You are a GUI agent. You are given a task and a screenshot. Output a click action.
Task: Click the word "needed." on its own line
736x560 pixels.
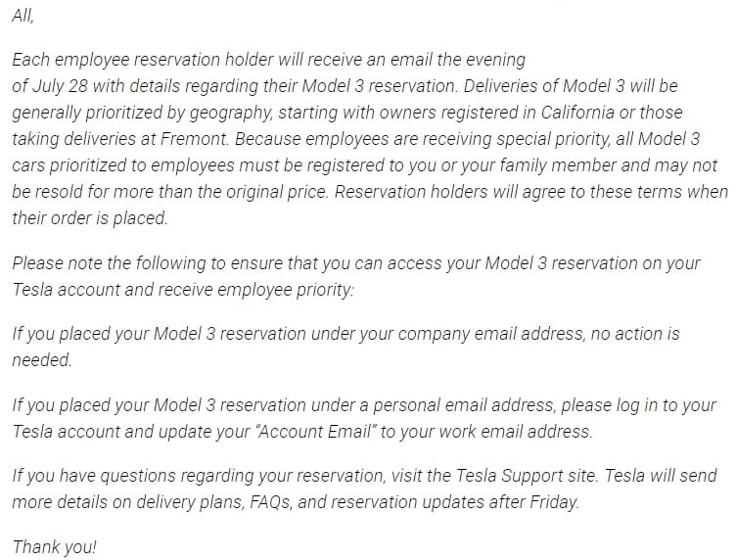click(x=42, y=360)
